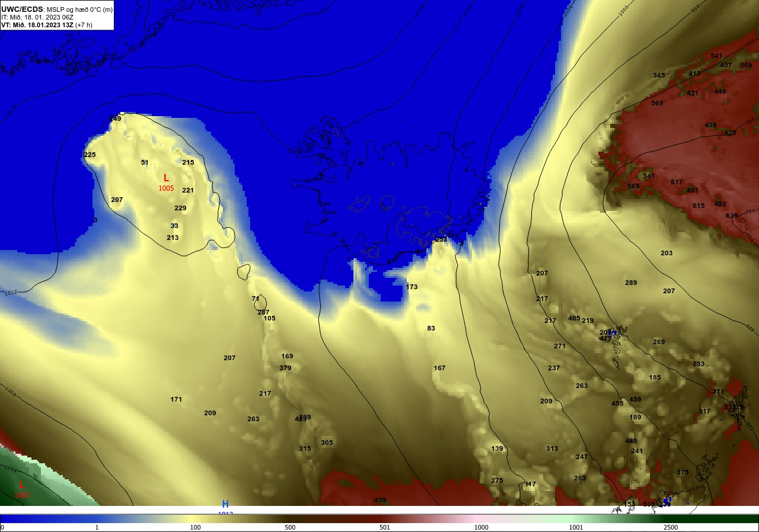Click the height value 289
The image size is (759, 532).
click(631, 283)
